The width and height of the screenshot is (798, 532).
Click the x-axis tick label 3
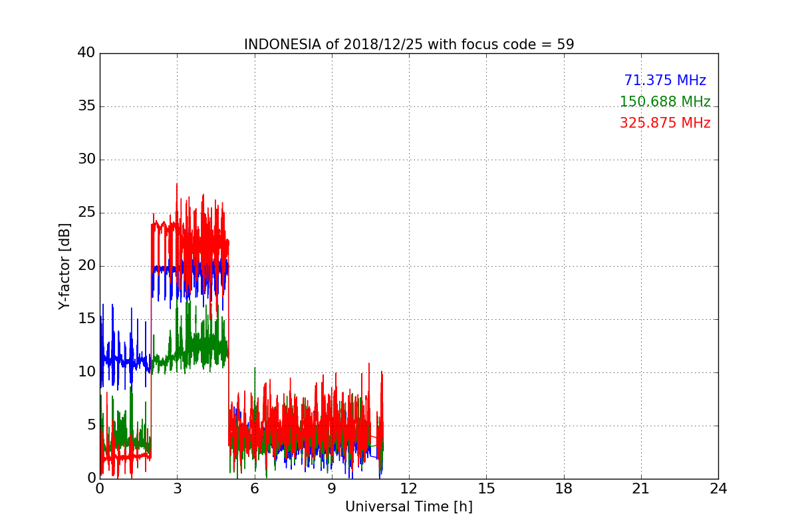click(177, 488)
